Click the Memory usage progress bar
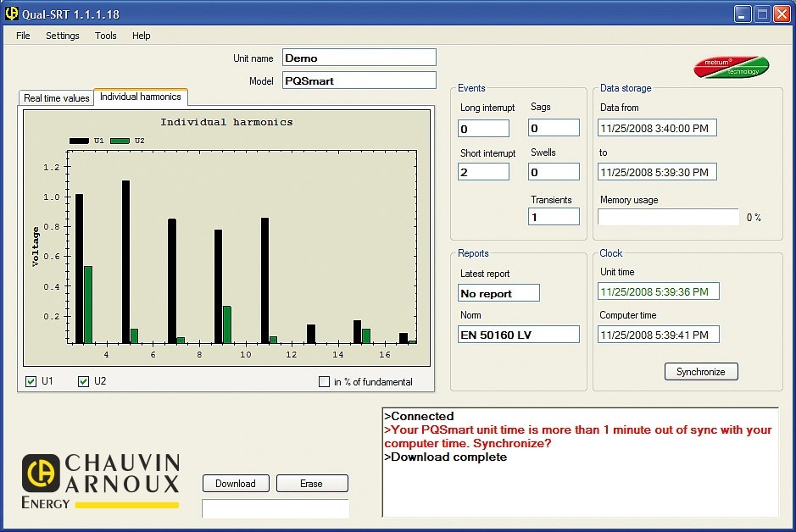 pos(668,217)
